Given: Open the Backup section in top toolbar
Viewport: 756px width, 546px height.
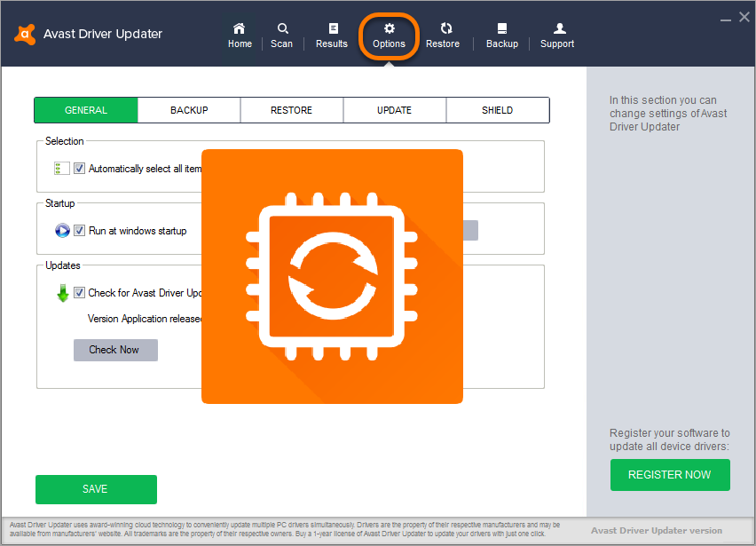Looking at the screenshot, I should (502, 36).
